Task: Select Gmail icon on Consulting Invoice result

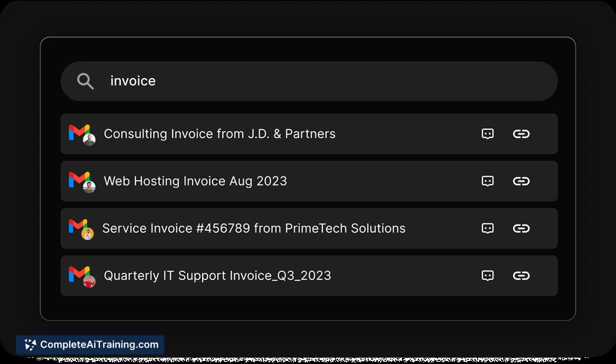Action: pyautogui.click(x=79, y=132)
